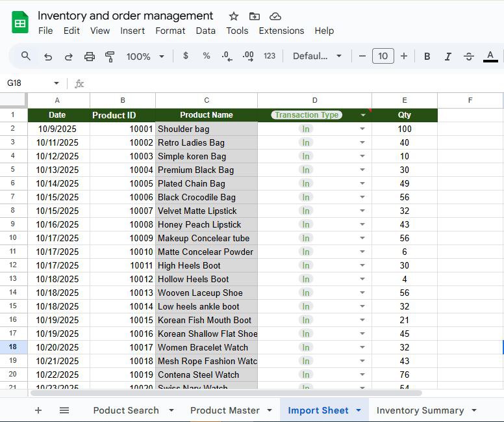This screenshot has height=422, width=504.
Task: Open the search menus magnifier tool
Action: (x=26, y=56)
